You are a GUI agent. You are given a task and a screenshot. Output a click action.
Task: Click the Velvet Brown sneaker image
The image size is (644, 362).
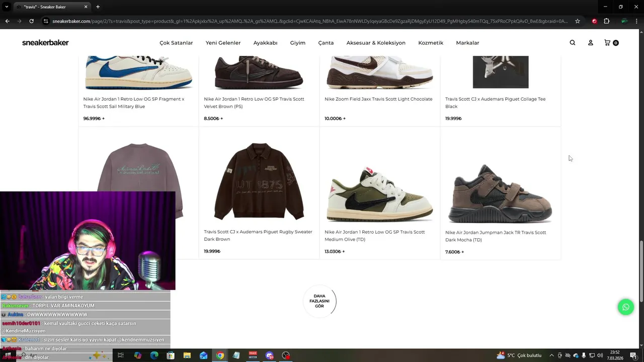[259, 72]
